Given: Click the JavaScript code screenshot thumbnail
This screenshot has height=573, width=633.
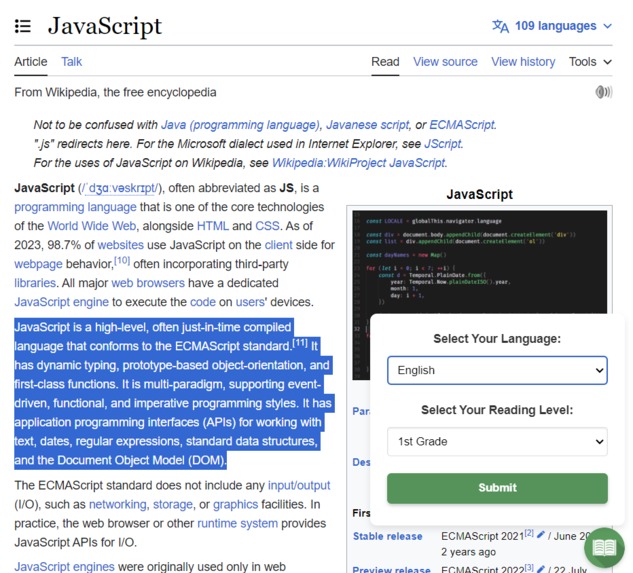Looking at the screenshot, I should point(480,262).
